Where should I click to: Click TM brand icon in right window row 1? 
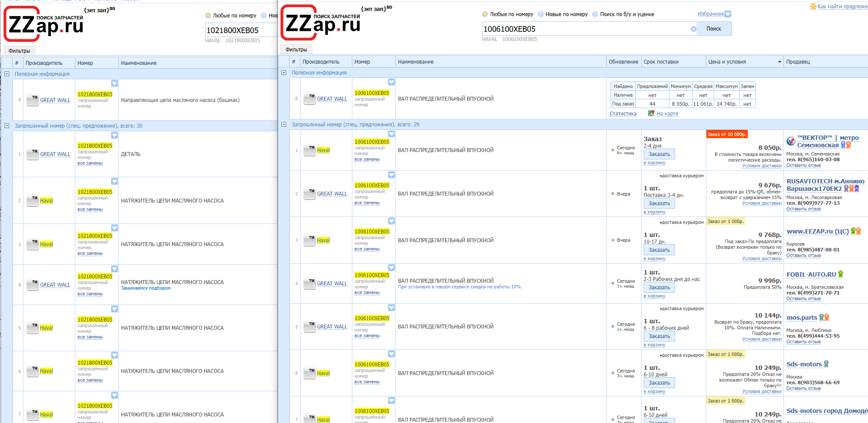[x=310, y=150]
